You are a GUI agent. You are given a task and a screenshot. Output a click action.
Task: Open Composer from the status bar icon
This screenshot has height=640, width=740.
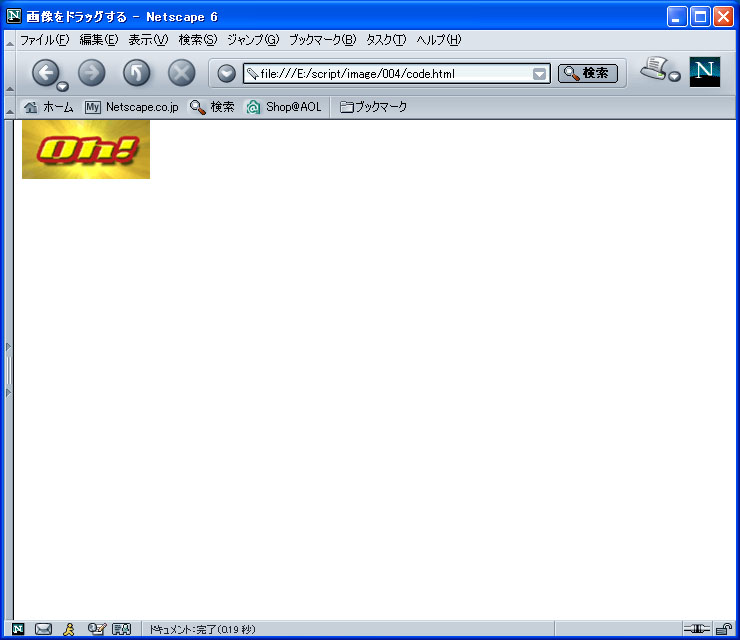coord(97,629)
